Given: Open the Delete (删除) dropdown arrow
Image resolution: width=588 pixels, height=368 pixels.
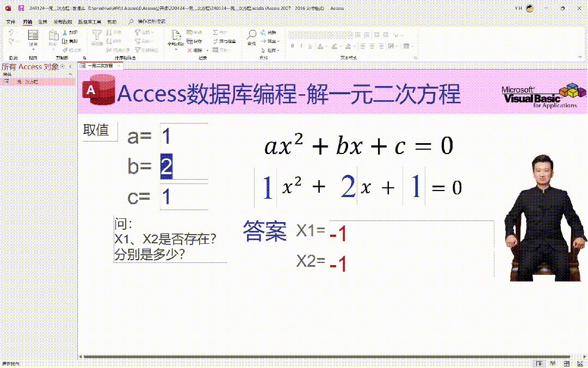Looking at the screenshot, I should [x=207, y=50].
